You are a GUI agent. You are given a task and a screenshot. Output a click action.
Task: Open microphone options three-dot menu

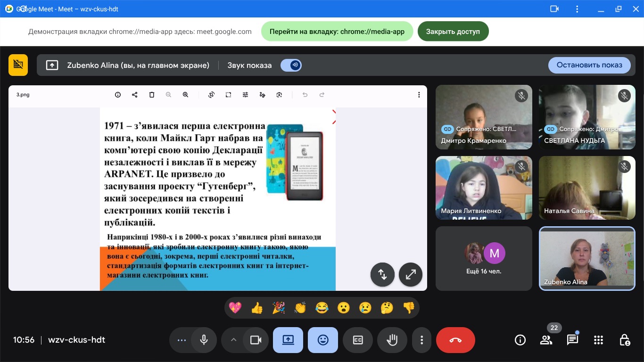pos(182,340)
